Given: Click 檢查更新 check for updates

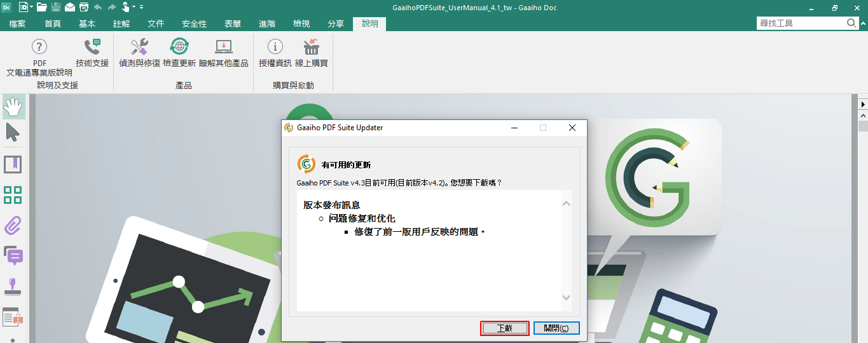Looking at the screenshot, I should (x=179, y=53).
